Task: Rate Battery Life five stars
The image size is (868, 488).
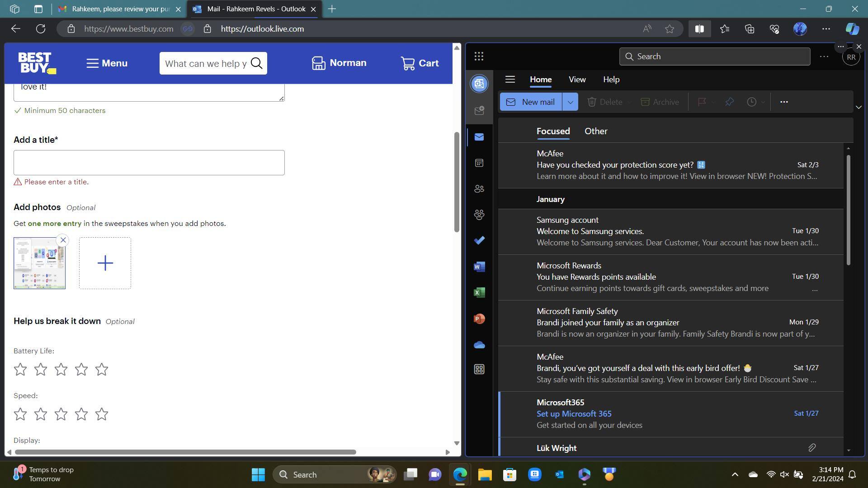Action: point(102,370)
